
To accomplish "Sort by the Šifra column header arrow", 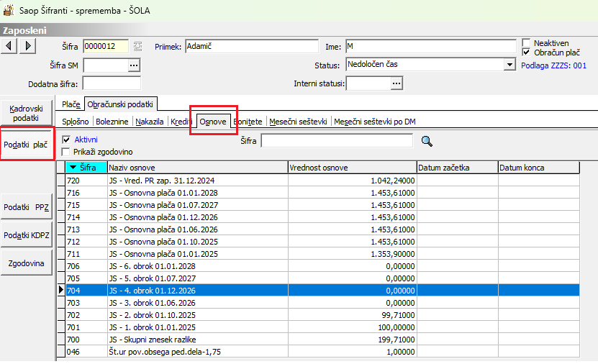I will coord(73,168).
